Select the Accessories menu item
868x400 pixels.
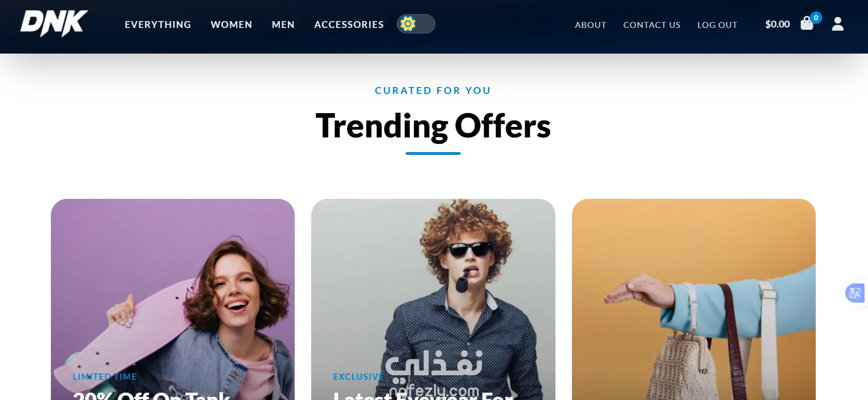(x=349, y=25)
